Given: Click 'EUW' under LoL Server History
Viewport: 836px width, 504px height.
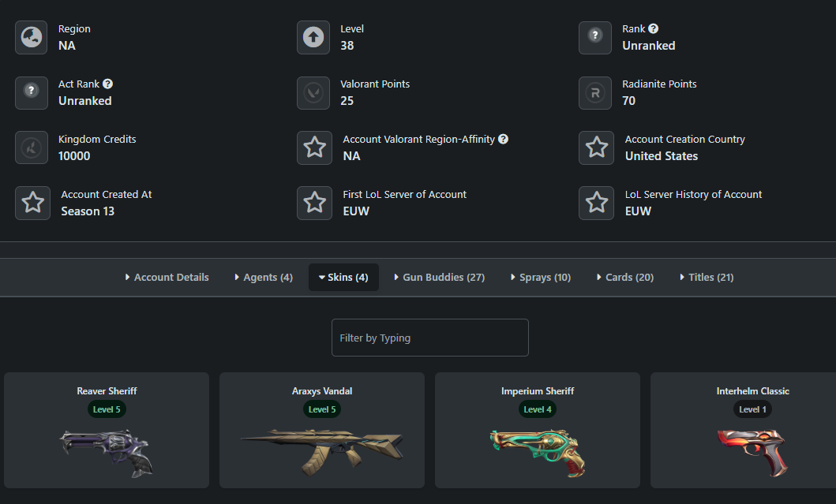Looking at the screenshot, I should coord(638,211).
